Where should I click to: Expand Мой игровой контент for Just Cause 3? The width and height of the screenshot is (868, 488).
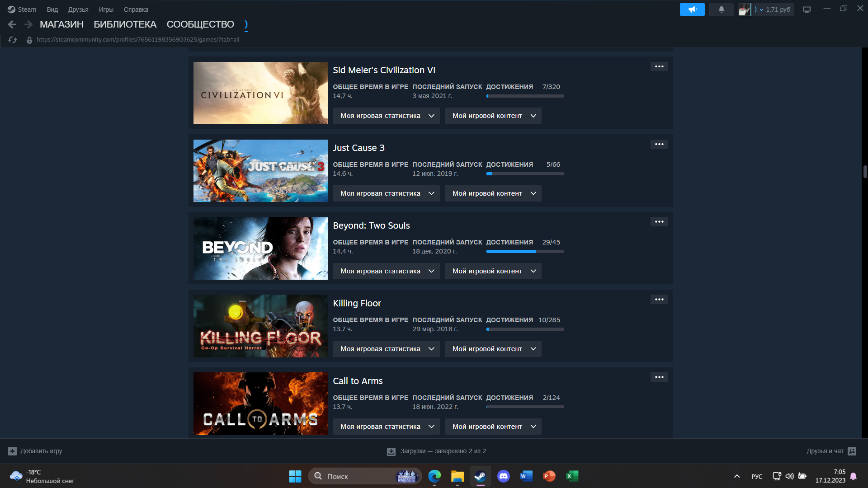point(493,193)
